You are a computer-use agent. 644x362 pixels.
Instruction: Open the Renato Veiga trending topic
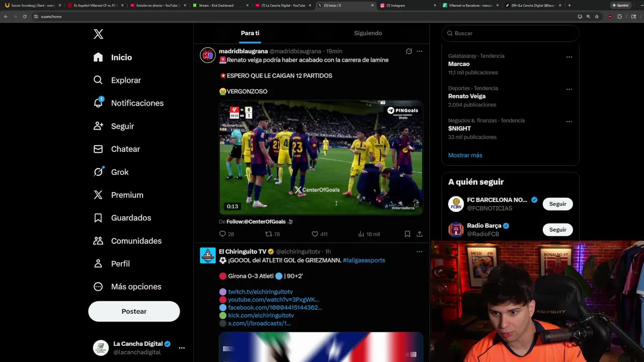(x=467, y=96)
